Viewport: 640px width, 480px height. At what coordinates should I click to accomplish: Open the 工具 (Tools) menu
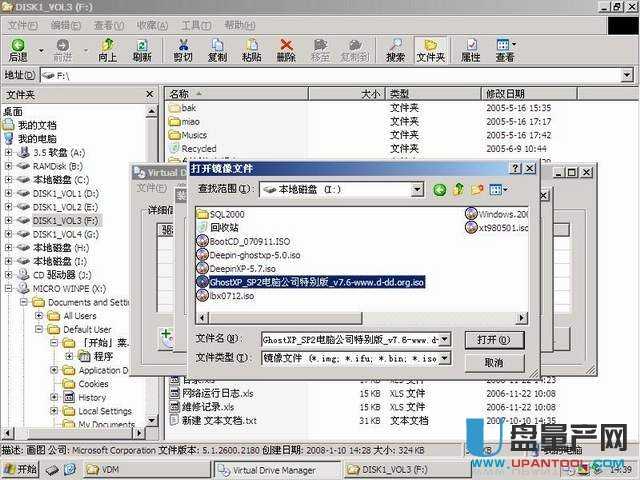tap(196, 25)
